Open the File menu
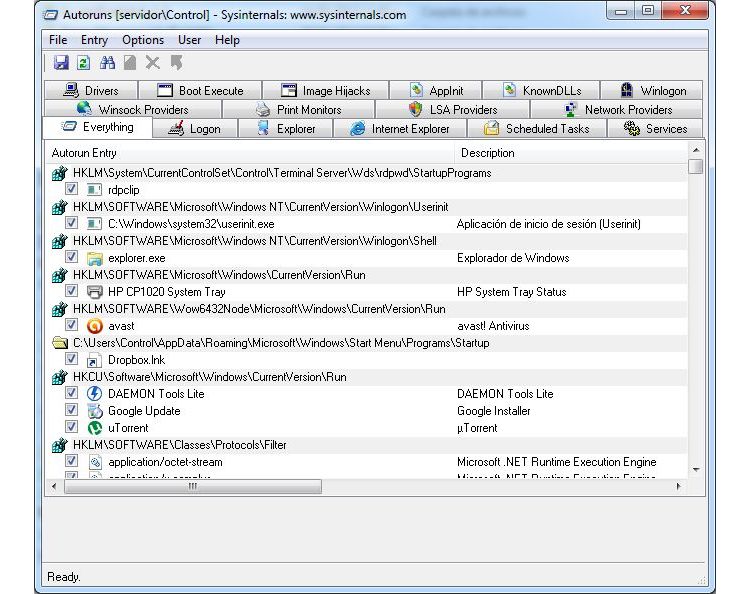 click(58, 40)
